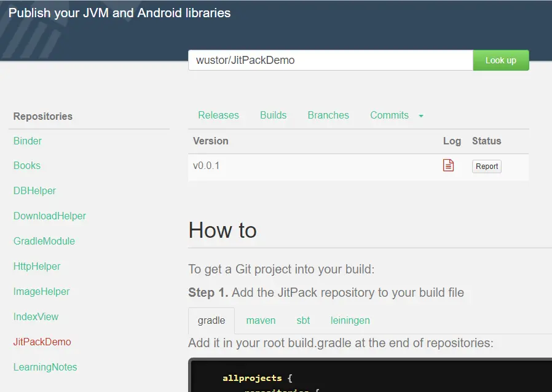Open the Books repository link
Image resolution: width=552 pixels, height=392 pixels.
[x=27, y=166]
